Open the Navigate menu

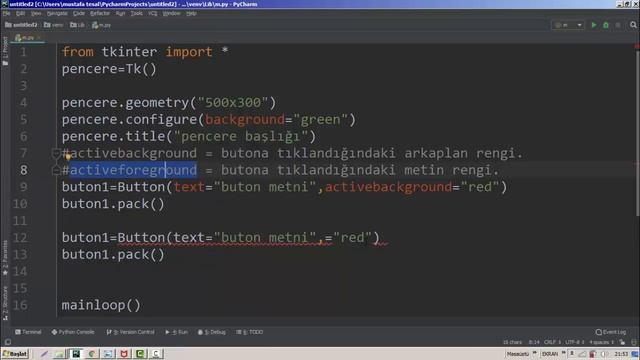click(x=57, y=13)
